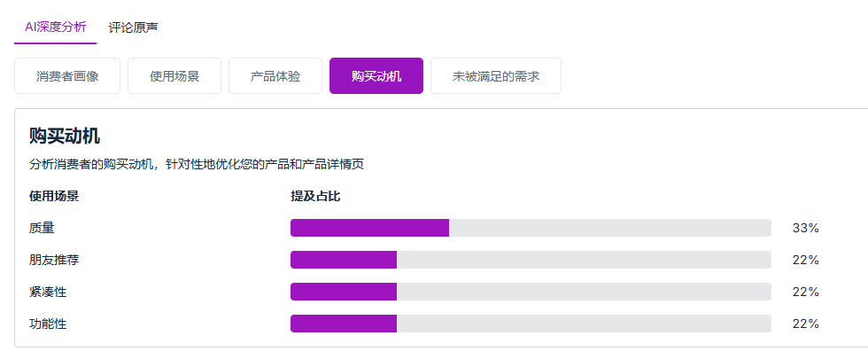Select the 功能性 row label
This screenshot has height=359, width=868.
pyautogui.click(x=48, y=324)
